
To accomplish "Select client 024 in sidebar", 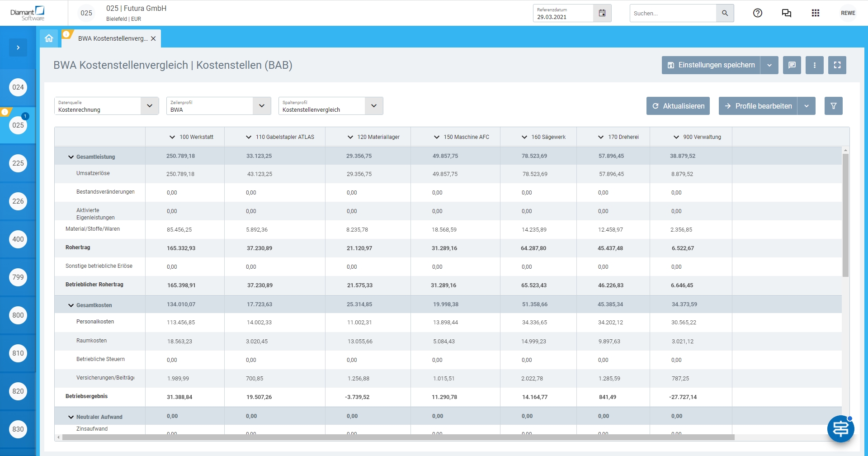I will coord(18,87).
